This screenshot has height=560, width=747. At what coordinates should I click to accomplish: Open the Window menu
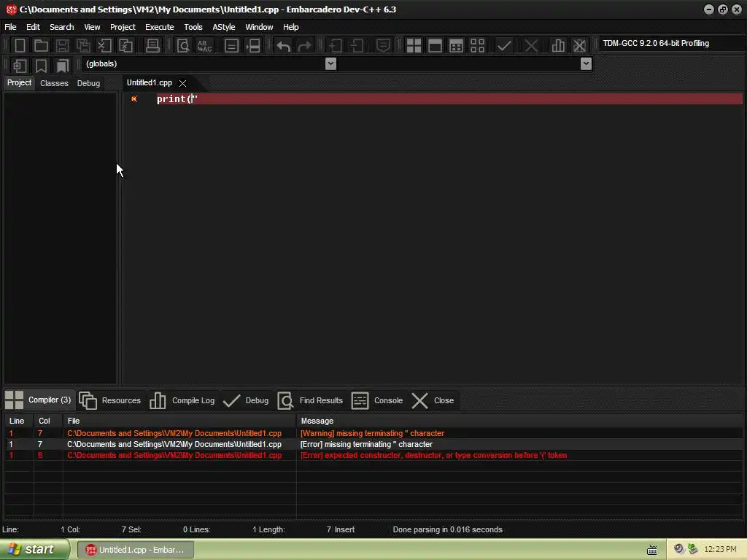(x=259, y=27)
